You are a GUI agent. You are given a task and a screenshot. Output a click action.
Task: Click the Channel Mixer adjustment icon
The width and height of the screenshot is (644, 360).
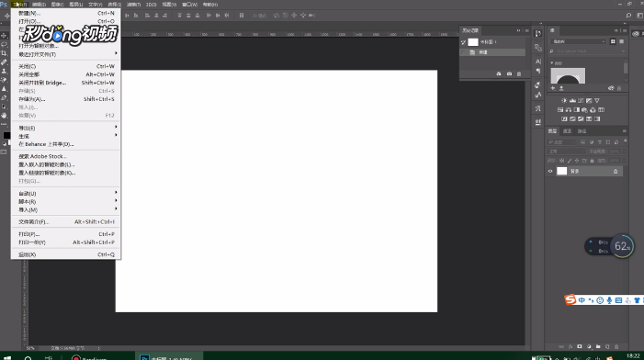[593, 110]
